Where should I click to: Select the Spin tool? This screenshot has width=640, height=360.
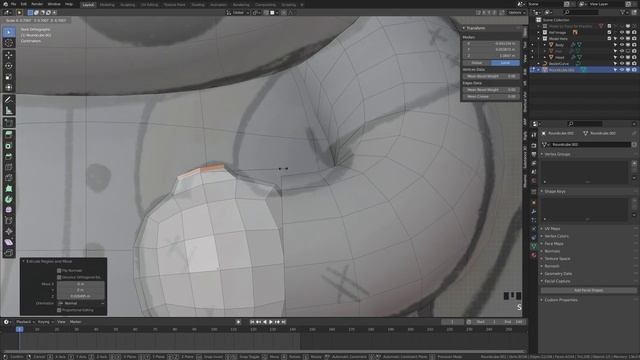click(x=9, y=199)
